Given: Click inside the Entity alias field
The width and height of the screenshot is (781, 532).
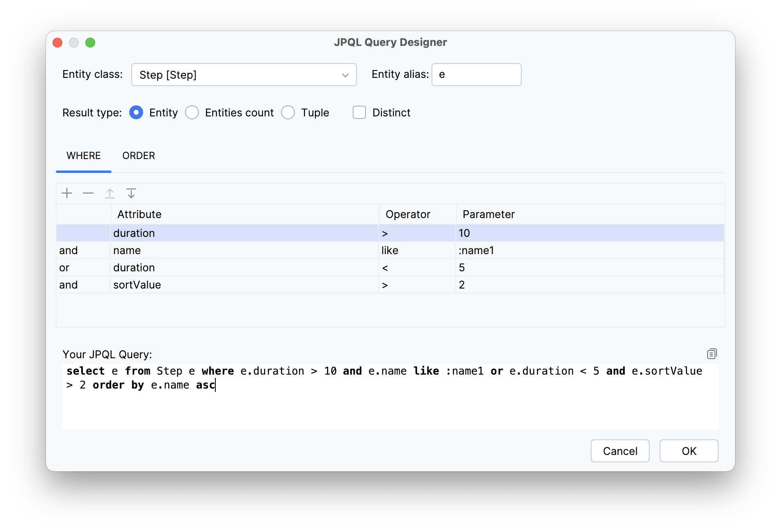Looking at the screenshot, I should [x=476, y=75].
